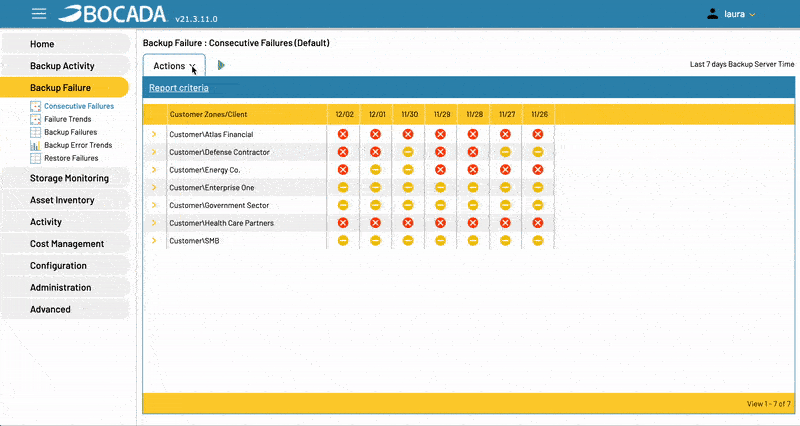Open the Configuration menu
This screenshot has height=426, width=800.
[65, 266]
